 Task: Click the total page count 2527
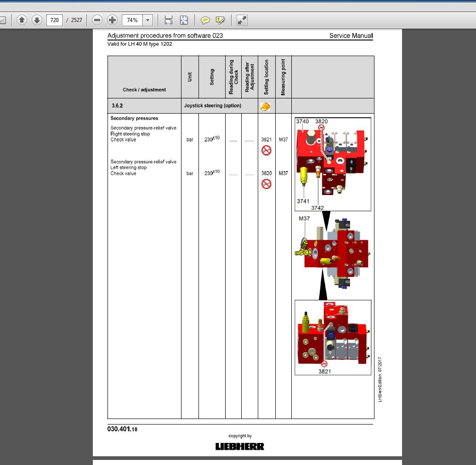(x=76, y=20)
